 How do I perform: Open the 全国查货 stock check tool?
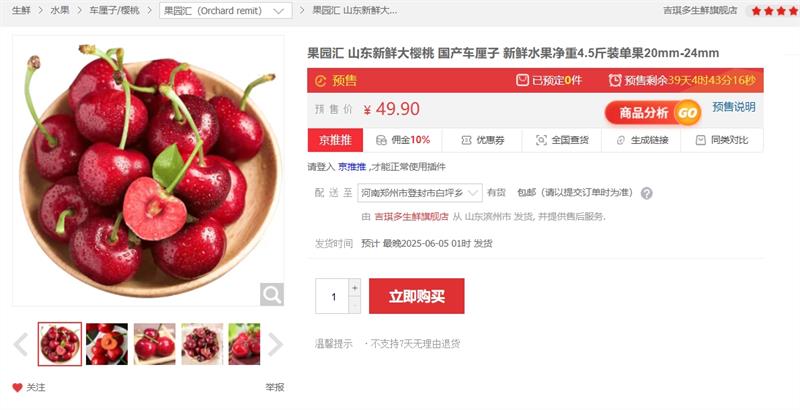click(562, 140)
